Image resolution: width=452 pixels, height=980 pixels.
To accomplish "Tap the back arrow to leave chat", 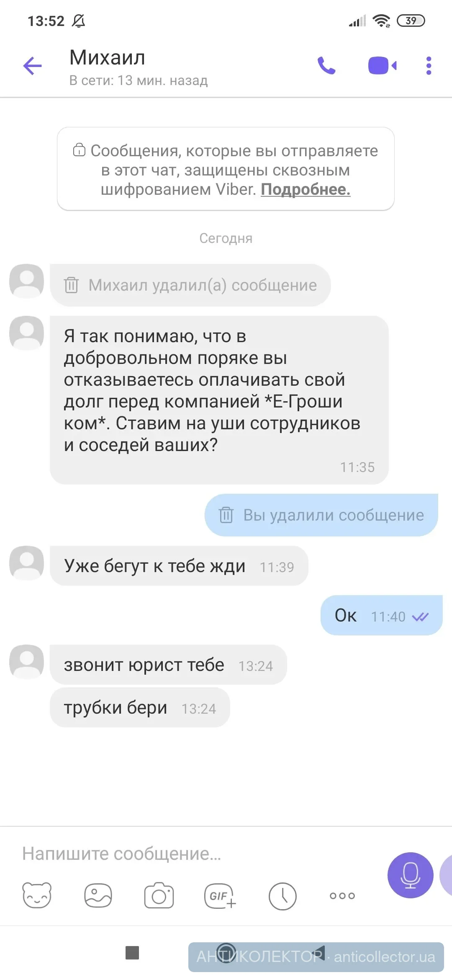I will tap(32, 66).
